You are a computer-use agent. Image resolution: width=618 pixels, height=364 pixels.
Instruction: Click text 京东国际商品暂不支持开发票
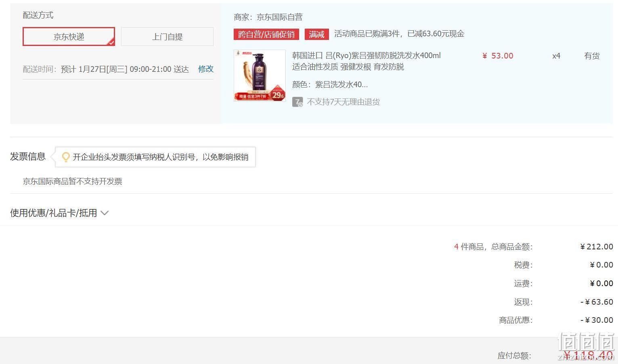pos(73,182)
